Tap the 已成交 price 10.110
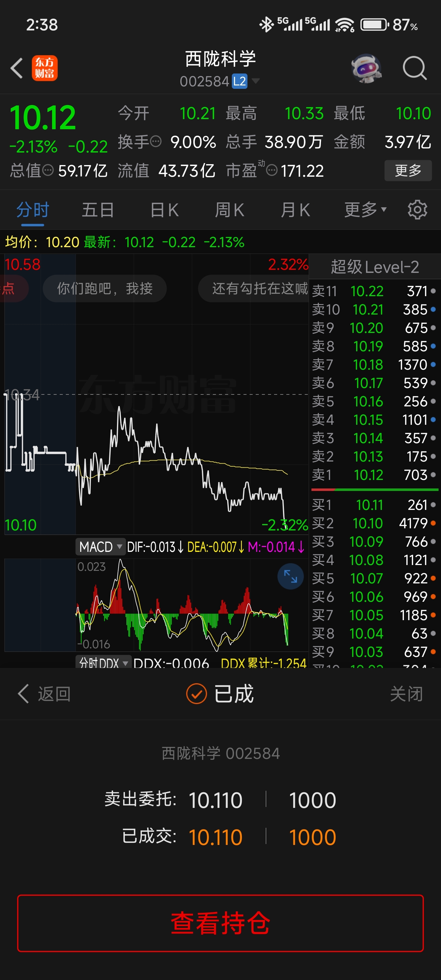 tap(215, 837)
